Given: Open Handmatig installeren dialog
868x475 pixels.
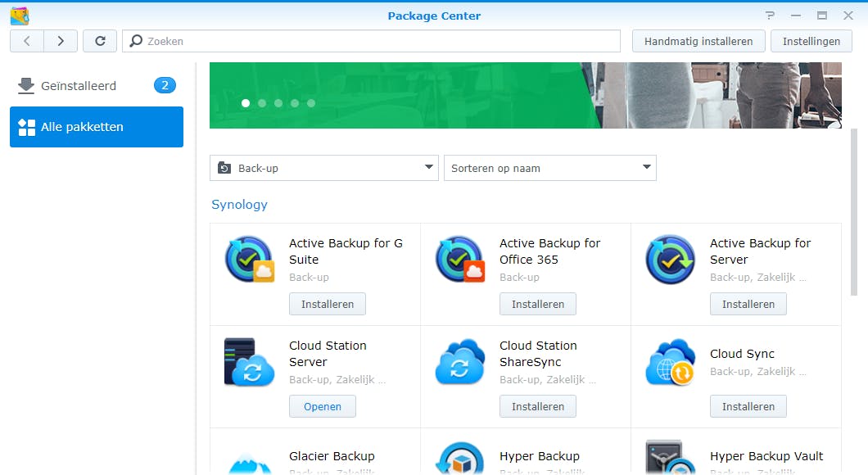Looking at the screenshot, I should pyautogui.click(x=698, y=41).
